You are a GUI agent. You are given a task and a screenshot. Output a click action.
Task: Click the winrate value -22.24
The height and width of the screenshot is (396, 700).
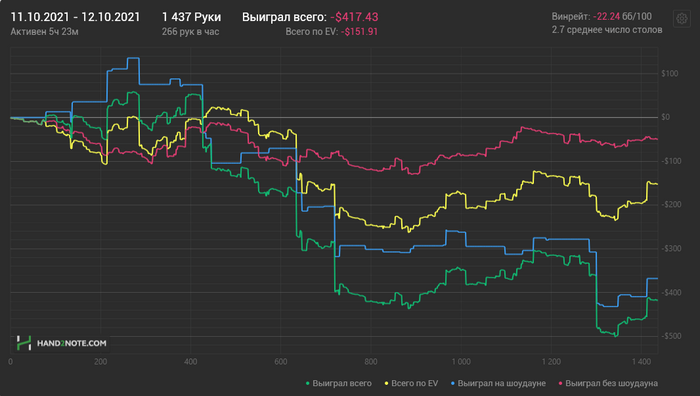pos(606,17)
